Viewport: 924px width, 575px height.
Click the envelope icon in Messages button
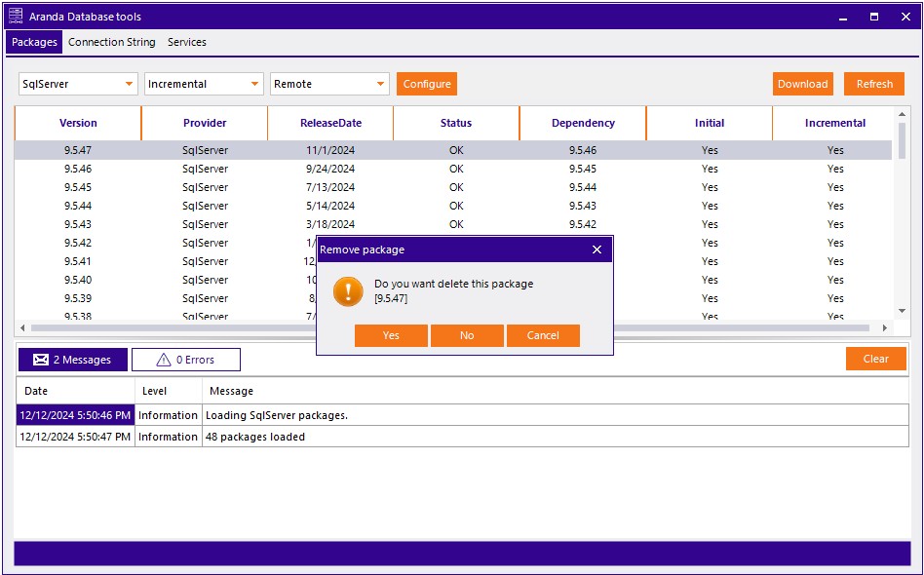(x=41, y=360)
